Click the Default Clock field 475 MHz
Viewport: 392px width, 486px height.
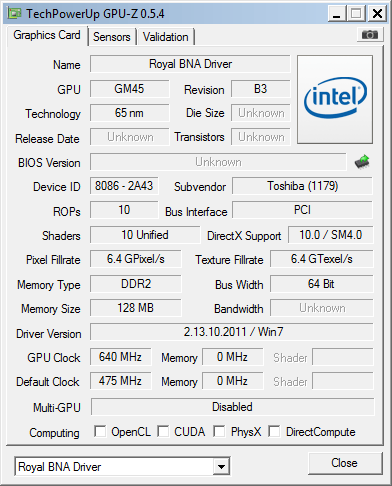click(x=120, y=381)
